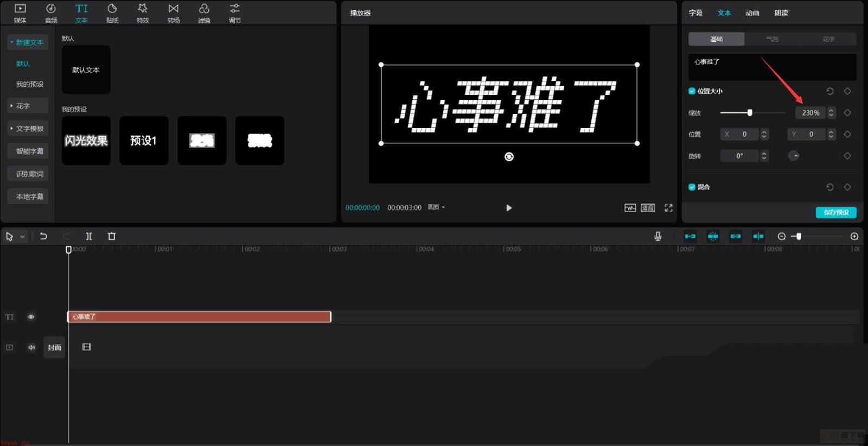Switch to the 字幕 tab

[695, 13]
